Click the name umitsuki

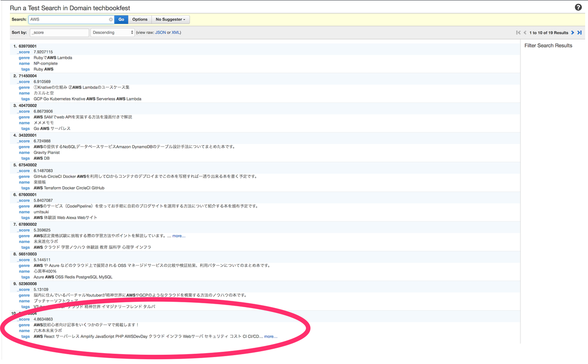click(x=42, y=212)
